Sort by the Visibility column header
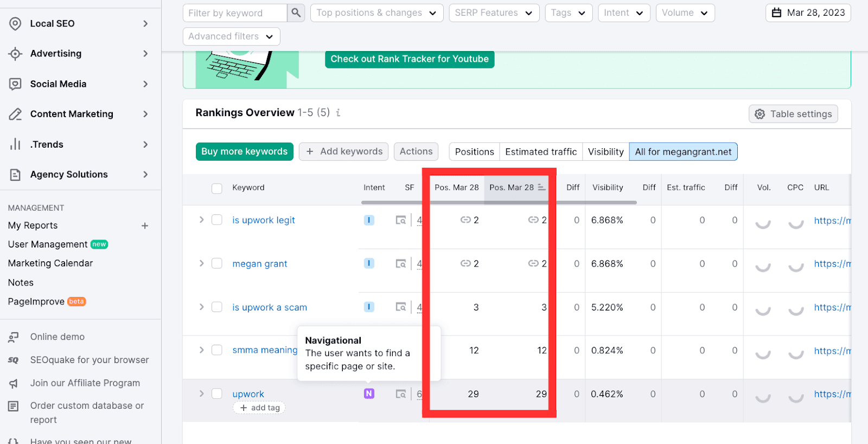Image resolution: width=868 pixels, height=444 pixels. [608, 187]
